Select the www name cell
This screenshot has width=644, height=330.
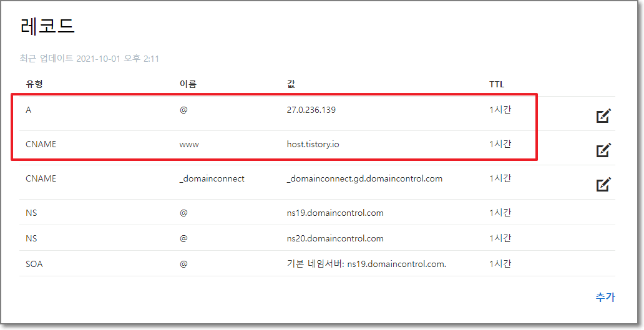(189, 145)
